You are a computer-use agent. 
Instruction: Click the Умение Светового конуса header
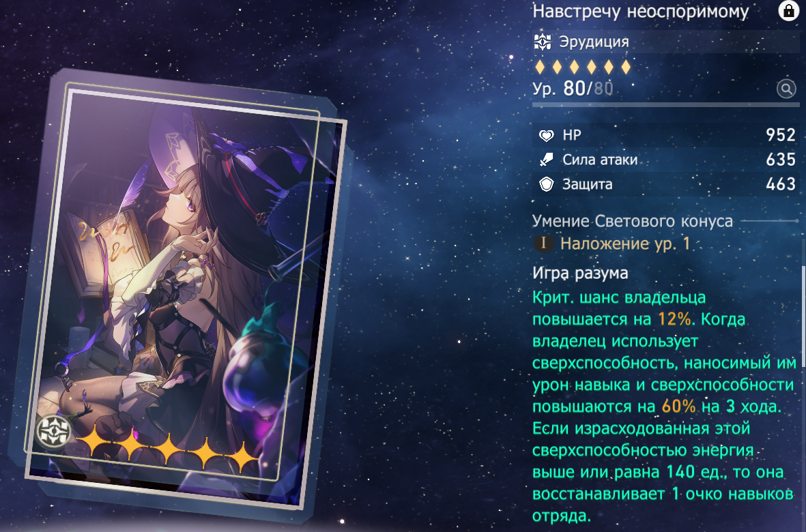point(632,221)
